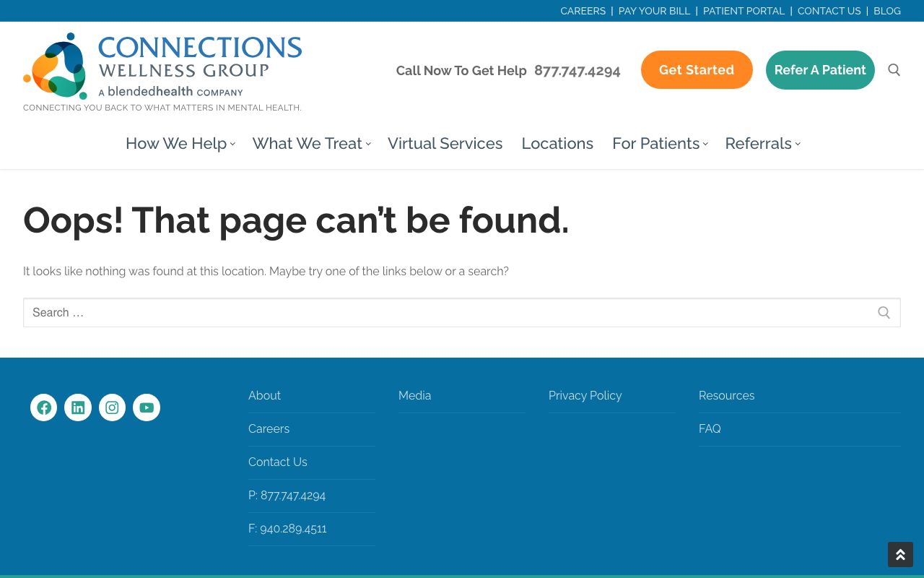Open Patient Portal in top bar

tap(744, 11)
